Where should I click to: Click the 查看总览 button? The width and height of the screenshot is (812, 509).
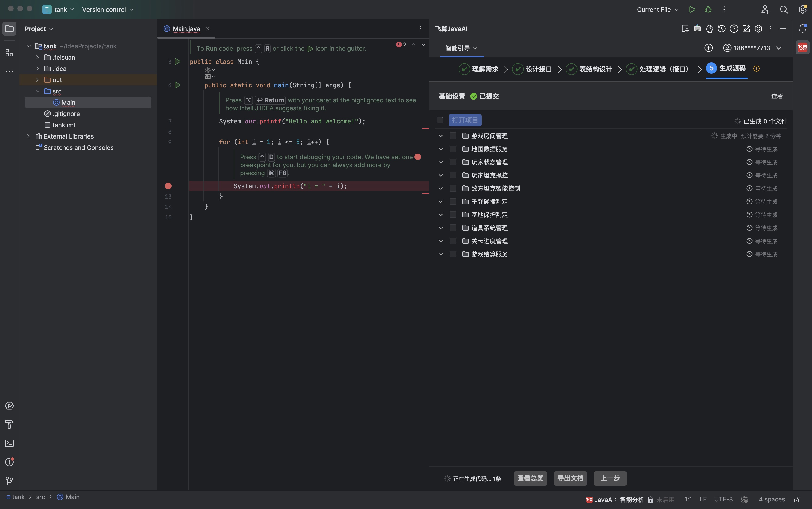(530, 478)
